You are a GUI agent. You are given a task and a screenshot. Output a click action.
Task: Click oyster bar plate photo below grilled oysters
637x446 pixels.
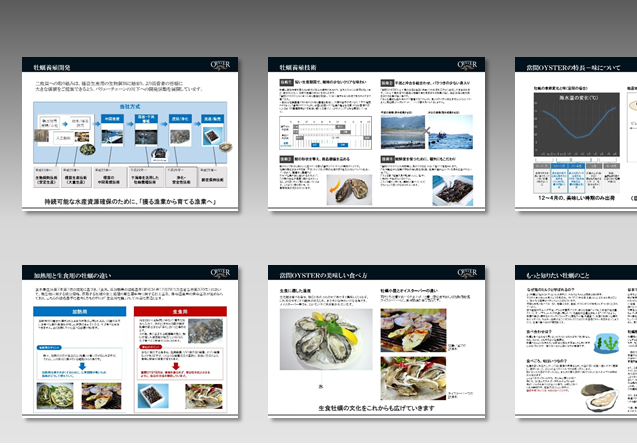pos(413,378)
